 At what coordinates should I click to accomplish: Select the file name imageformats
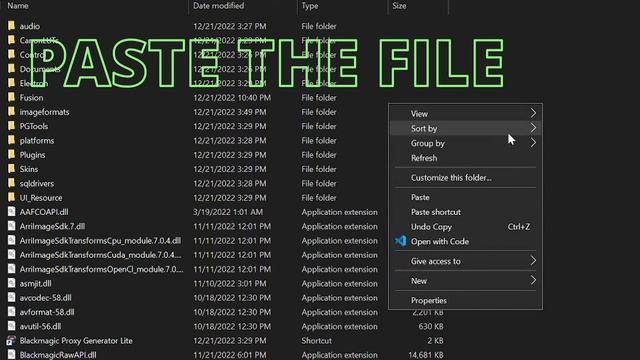(x=44, y=112)
